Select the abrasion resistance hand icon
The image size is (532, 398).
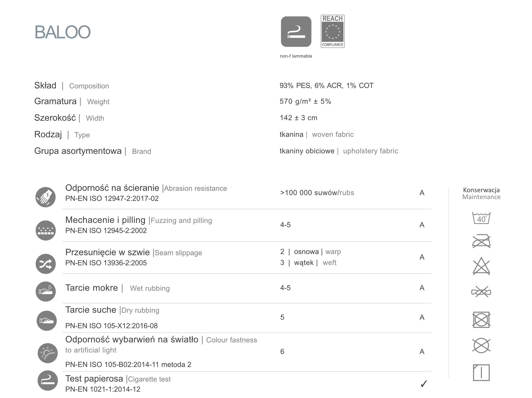[x=45, y=197]
